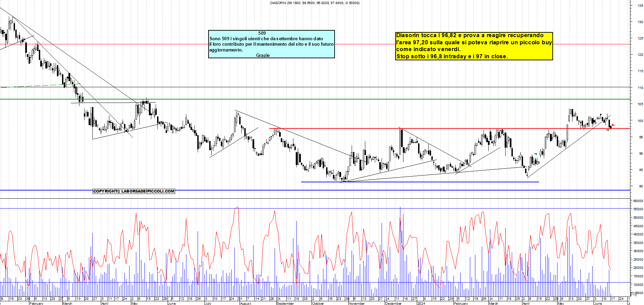Click 'come indicato venerdì.' in yellow note
Screen dimensions: 644x305
click(x=428, y=49)
